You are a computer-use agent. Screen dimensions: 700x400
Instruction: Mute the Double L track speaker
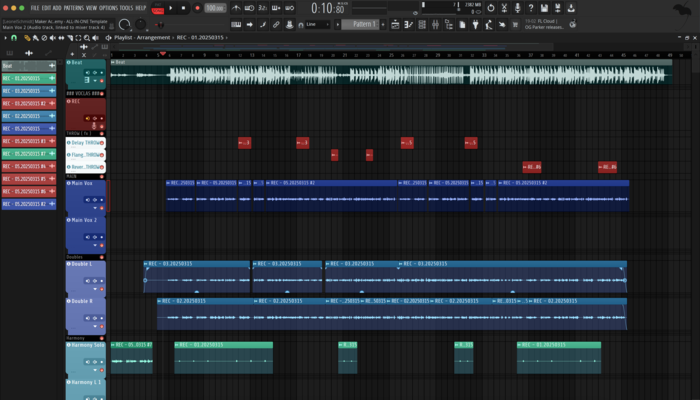tap(88, 281)
